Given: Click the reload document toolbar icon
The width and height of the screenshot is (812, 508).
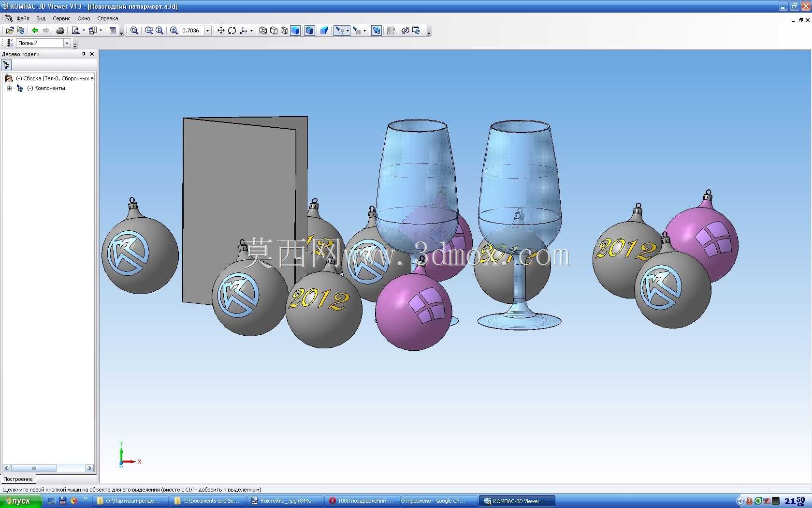Looking at the screenshot, I should [21, 30].
